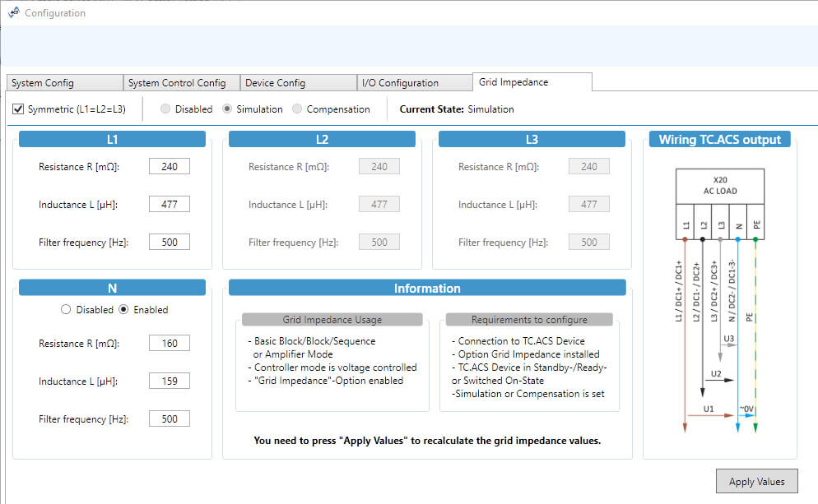Select Disabled for the N conductor

click(x=67, y=310)
